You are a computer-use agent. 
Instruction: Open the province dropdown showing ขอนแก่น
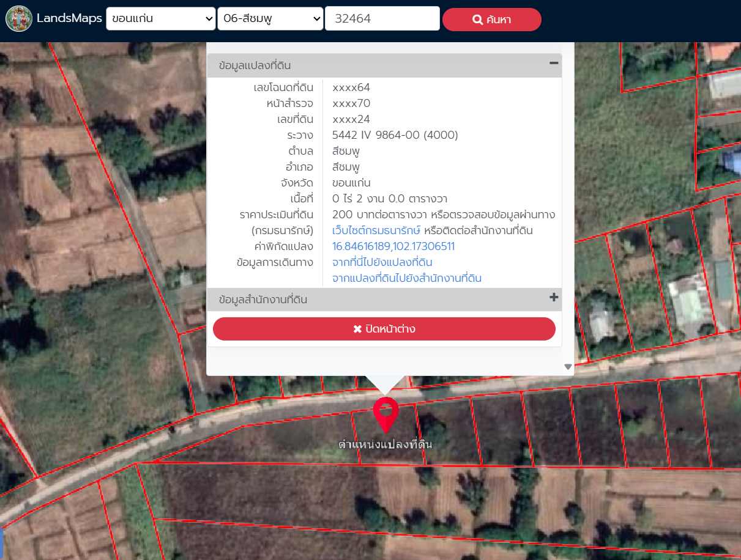click(161, 18)
